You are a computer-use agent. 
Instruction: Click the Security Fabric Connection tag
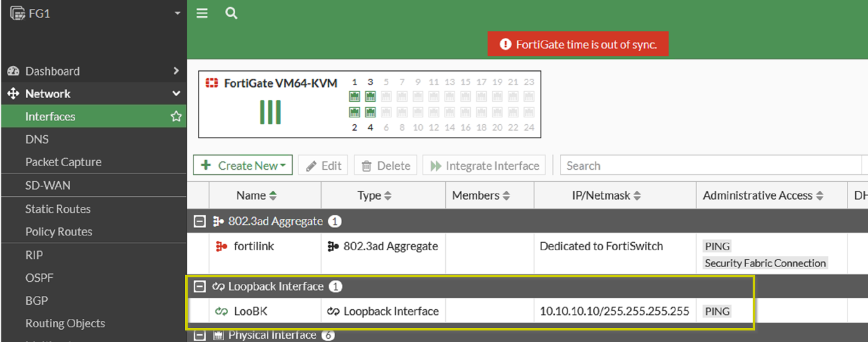pyautogui.click(x=765, y=263)
